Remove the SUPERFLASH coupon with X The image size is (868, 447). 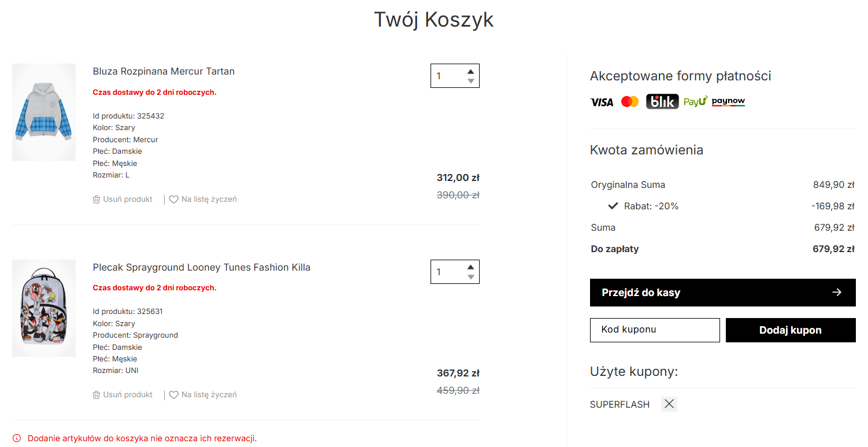click(669, 404)
